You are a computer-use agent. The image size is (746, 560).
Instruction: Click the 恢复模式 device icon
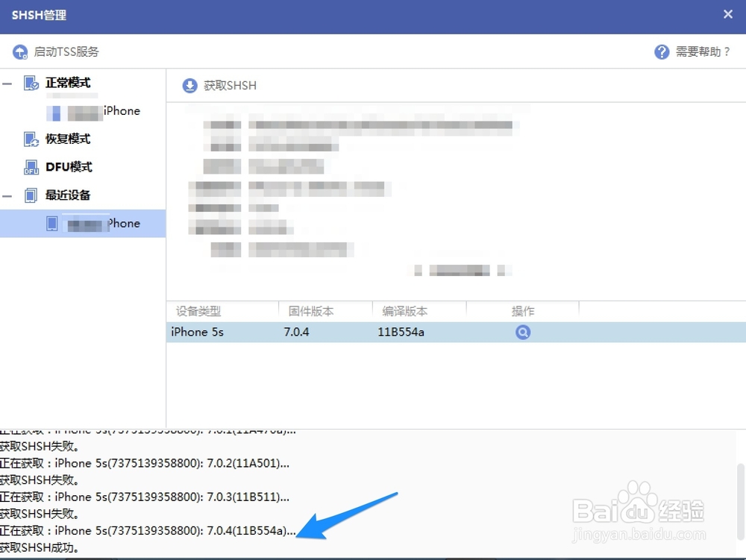(x=31, y=139)
